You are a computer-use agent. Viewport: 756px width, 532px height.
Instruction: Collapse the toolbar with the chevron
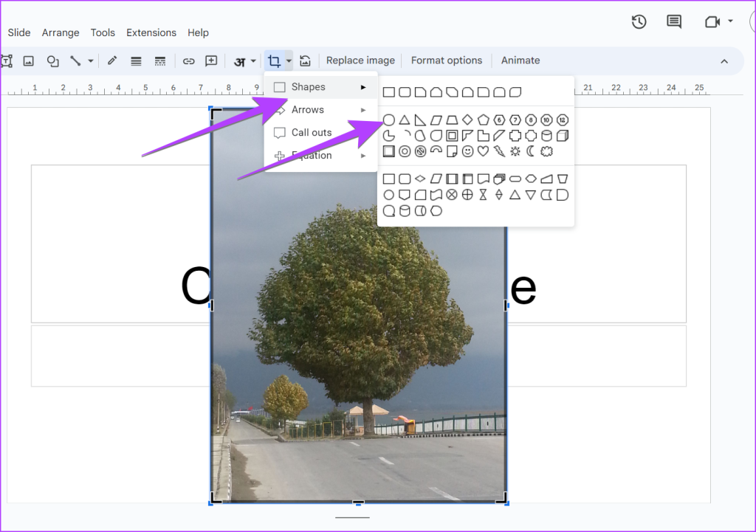point(724,61)
